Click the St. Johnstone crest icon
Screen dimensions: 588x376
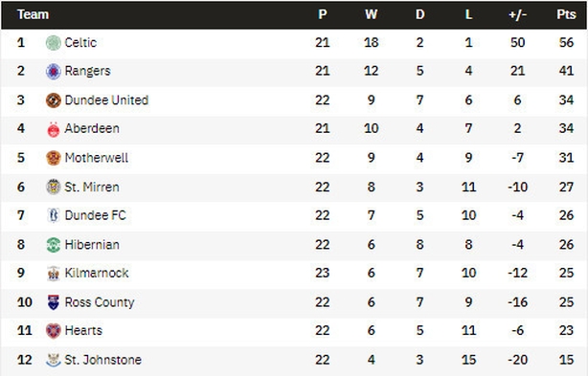[54, 360]
